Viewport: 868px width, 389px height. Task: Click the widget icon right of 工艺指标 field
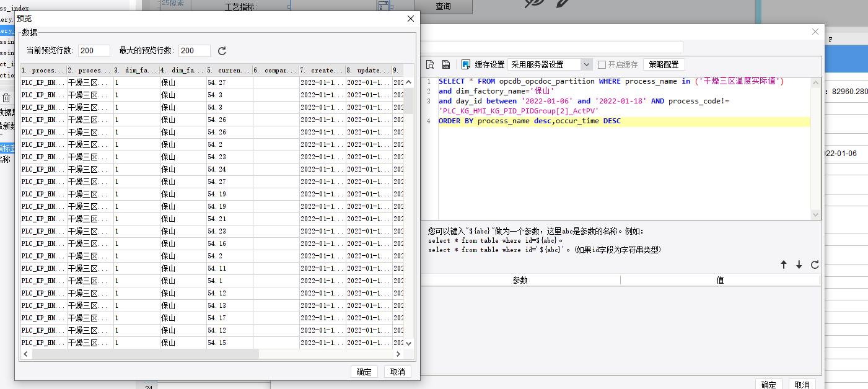pos(384,6)
